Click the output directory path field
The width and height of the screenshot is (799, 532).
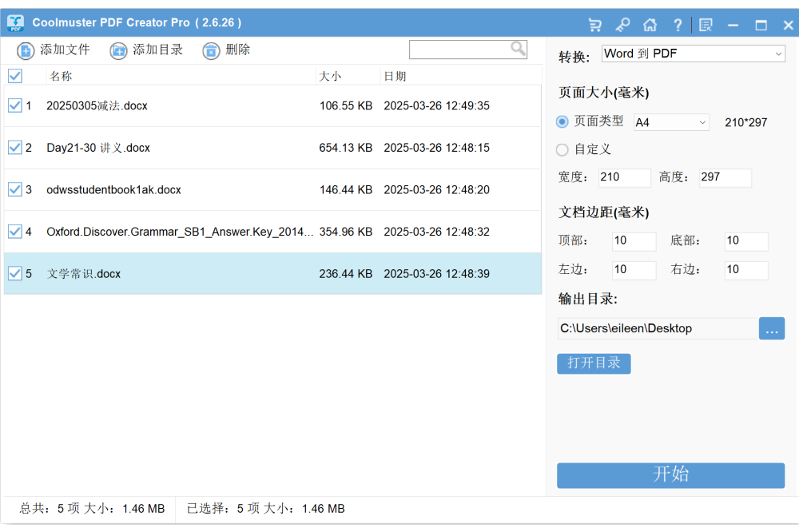pos(657,328)
